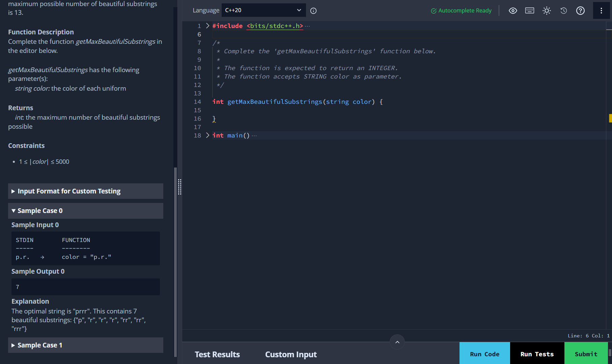Toggle light theme with sun icon
Viewport: 612px width, 364px height.
pos(547,11)
